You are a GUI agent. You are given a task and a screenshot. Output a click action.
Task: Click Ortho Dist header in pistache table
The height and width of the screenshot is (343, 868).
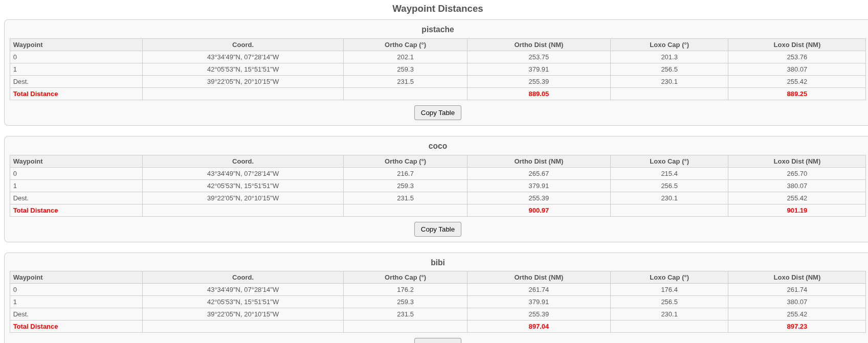[x=539, y=45]
